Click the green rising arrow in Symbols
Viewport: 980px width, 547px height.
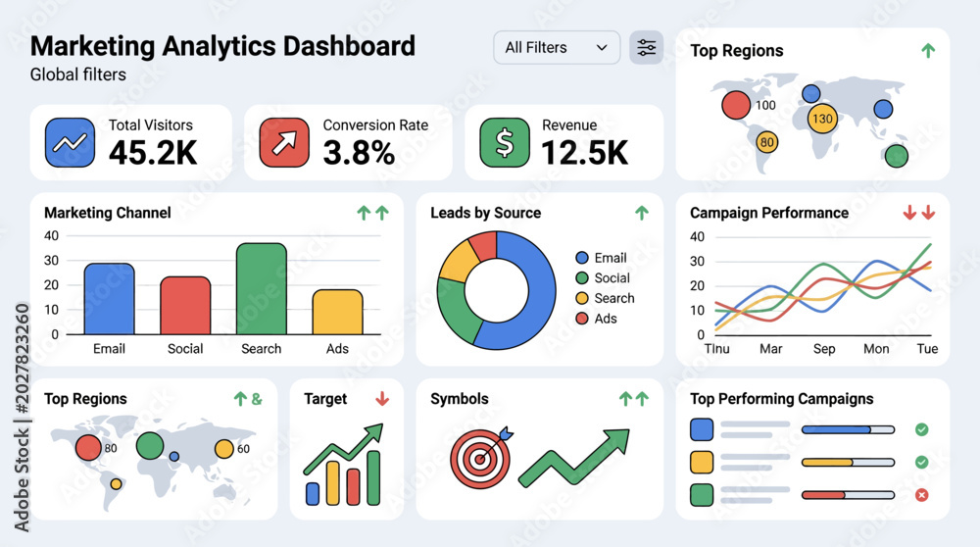[x=574, y=458]
